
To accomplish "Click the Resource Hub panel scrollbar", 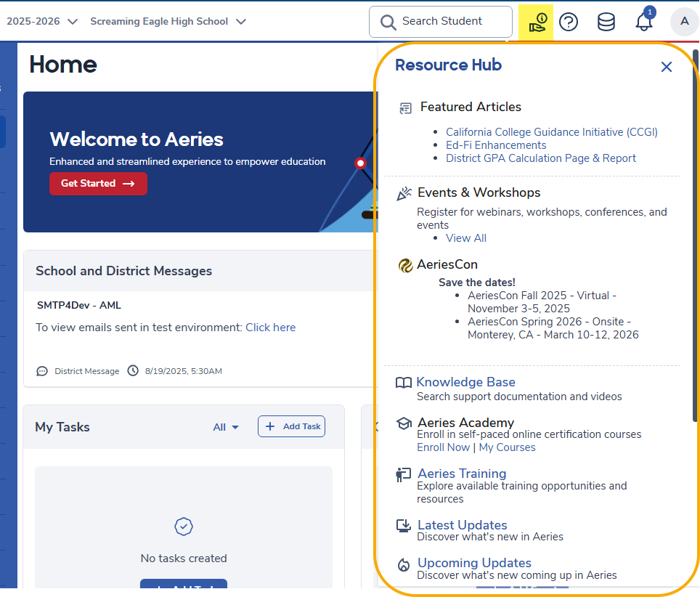I will tap(695, 236).
